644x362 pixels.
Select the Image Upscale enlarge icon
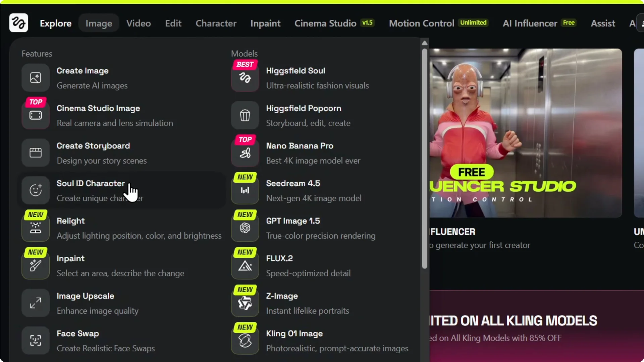(x=35, y=303)
